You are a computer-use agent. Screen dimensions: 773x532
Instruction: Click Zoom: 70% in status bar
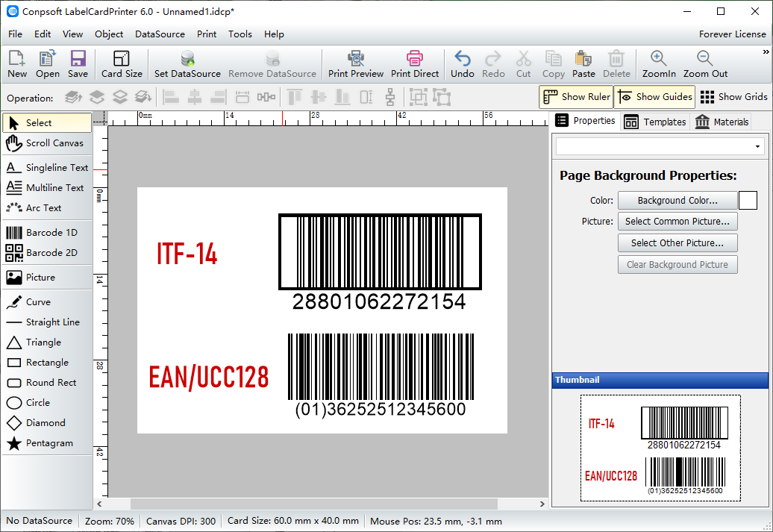coord(110,521)
